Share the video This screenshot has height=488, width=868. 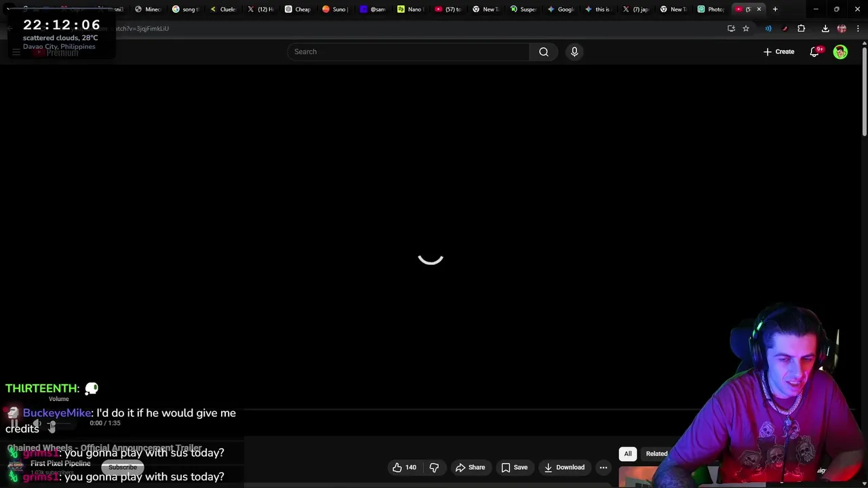click(470, 467)
